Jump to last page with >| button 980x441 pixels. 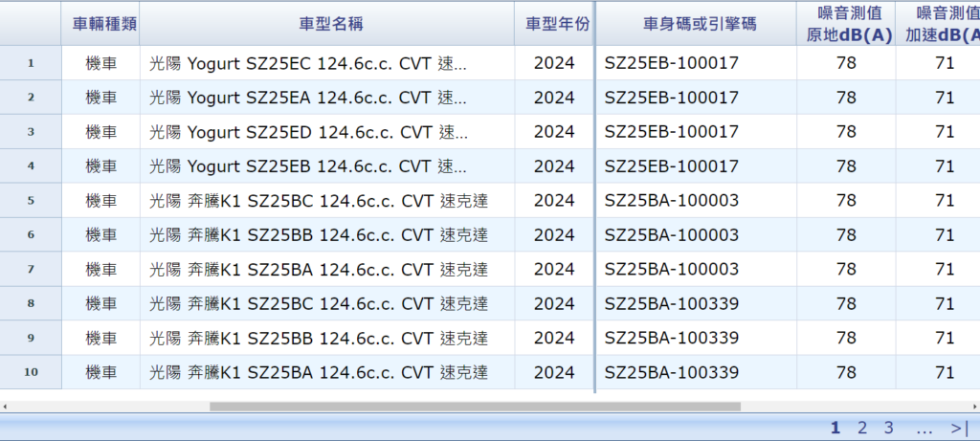959,428
